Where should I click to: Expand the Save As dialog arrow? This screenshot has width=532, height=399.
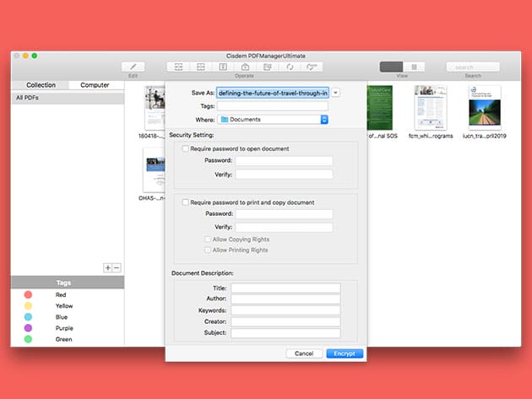point(336,93)
